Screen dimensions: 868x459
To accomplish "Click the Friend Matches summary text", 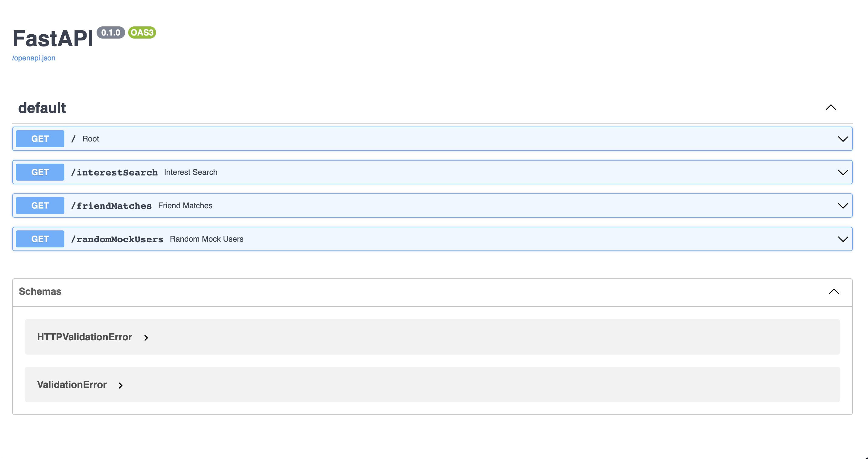I will pyautogui.click(x=185, y=206).
